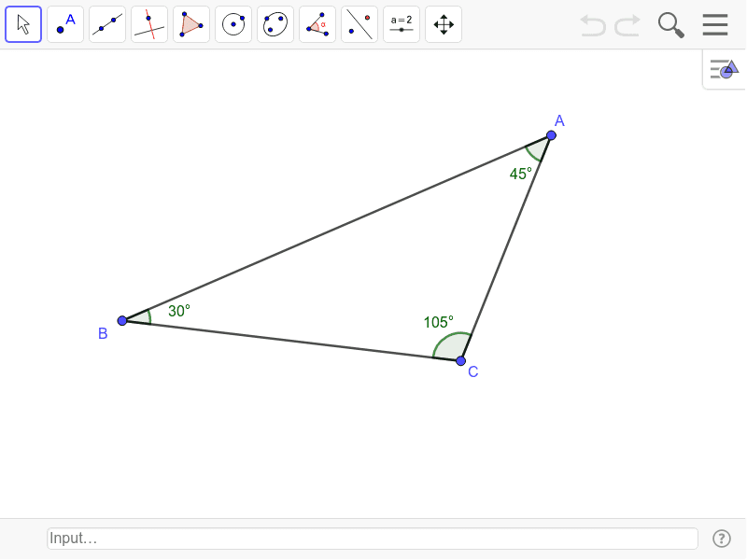Select the Move tool
The image size is (747, 560).
[x=23, y=23]
